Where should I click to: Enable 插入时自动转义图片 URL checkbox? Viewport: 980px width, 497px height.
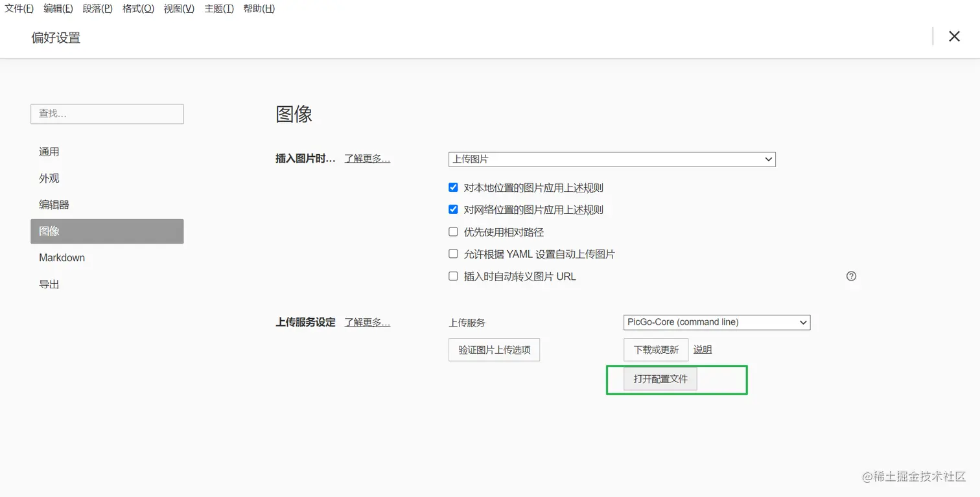pos(453,276)
